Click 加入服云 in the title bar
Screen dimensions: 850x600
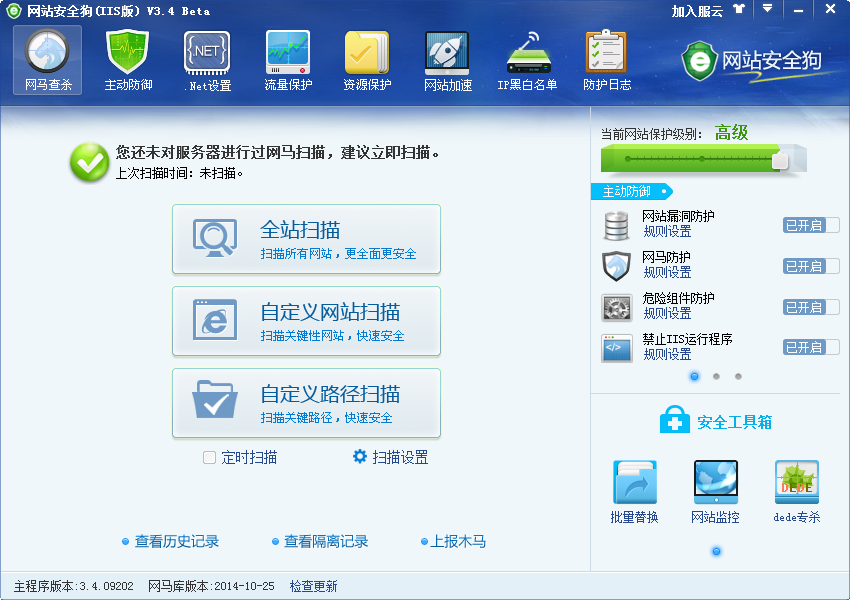click(697, 10)
